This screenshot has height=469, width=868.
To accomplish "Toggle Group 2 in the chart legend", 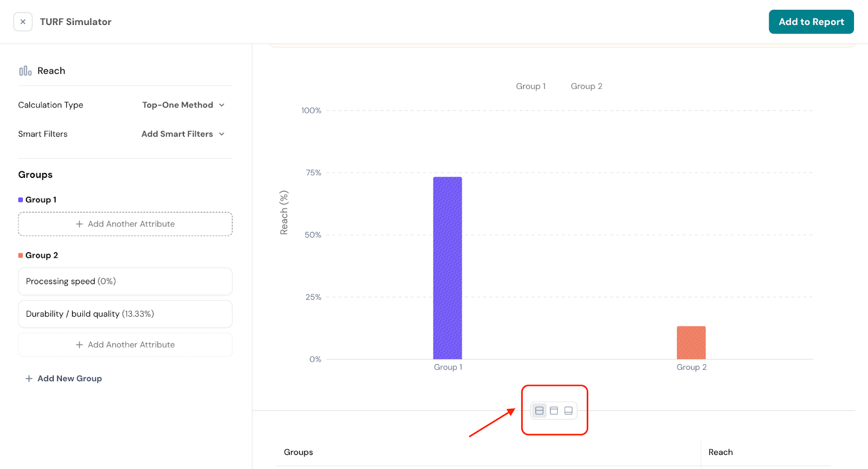I will pos(586,86).
